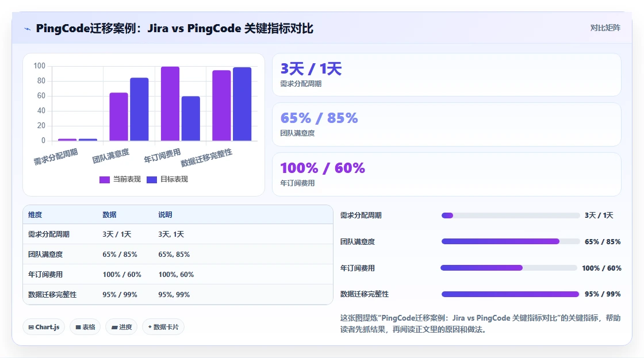Click the 说明 table column header

[165, 215]
